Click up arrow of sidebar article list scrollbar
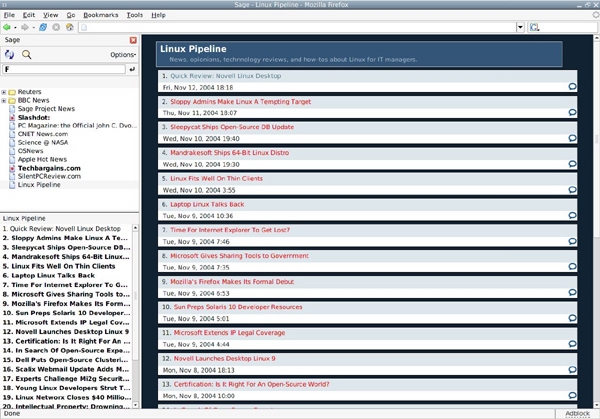Screen dimensions: 600x419 tap(135, 228)
